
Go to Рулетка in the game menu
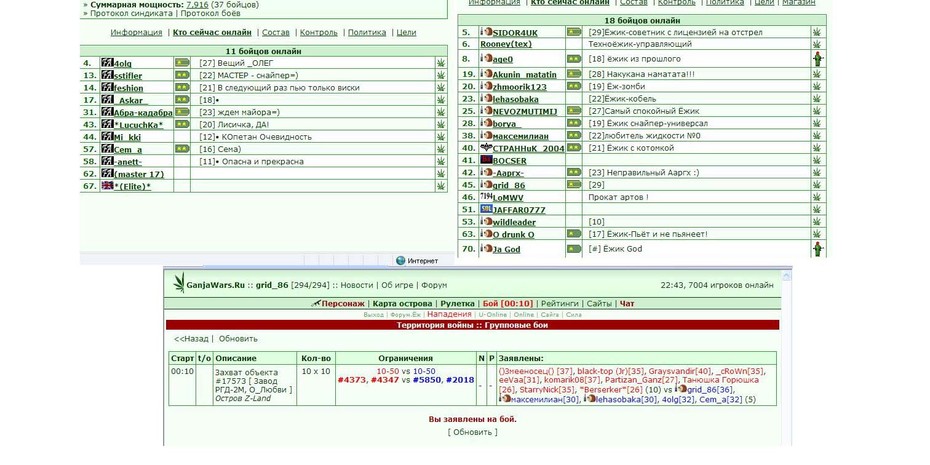click(x=457, y=304)
